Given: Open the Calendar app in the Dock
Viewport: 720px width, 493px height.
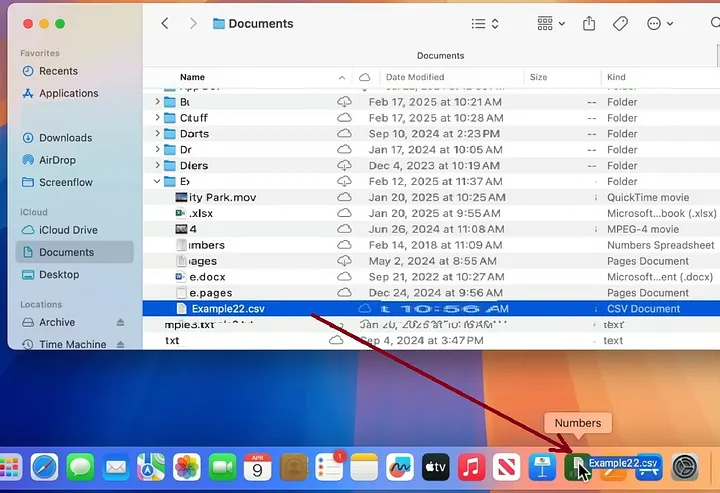Looking at the screenshot, I should tap(257, 466).
